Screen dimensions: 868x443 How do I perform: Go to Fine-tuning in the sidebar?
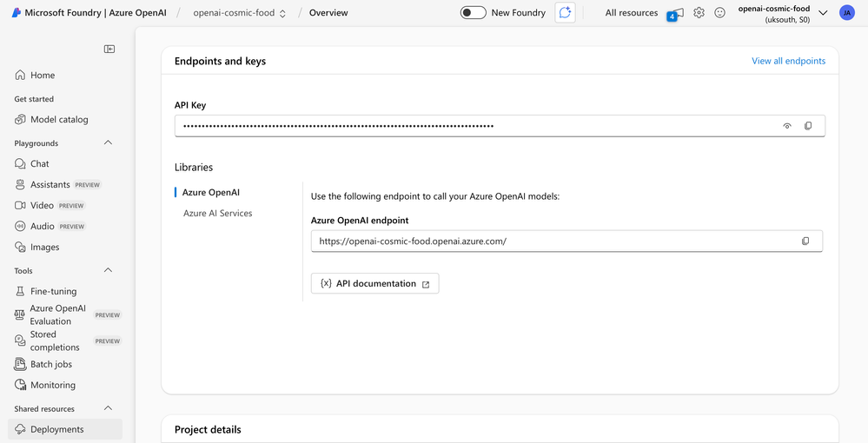pos(53,291)
